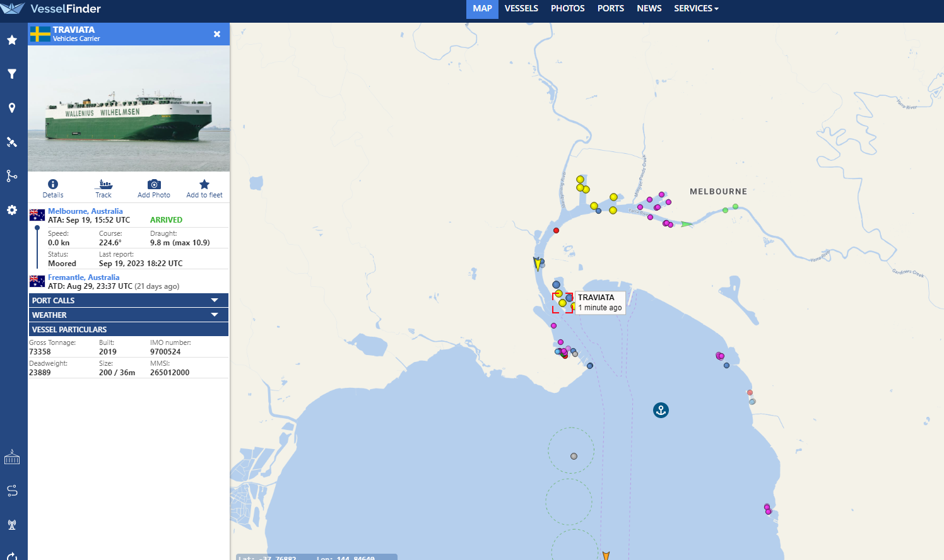The height and width of the screenshot is (560, 944).
Task: Open the PHOTOS page
Action: click(x=568, y=8)
